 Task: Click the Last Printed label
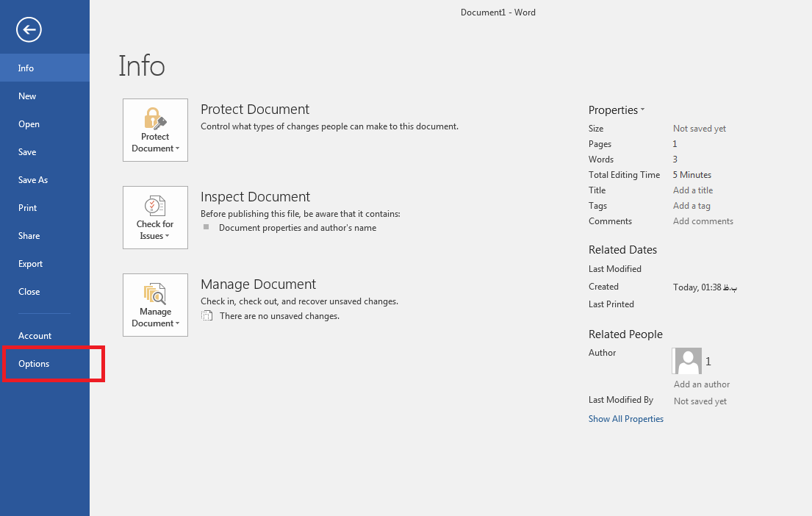(x=611, y=304)
